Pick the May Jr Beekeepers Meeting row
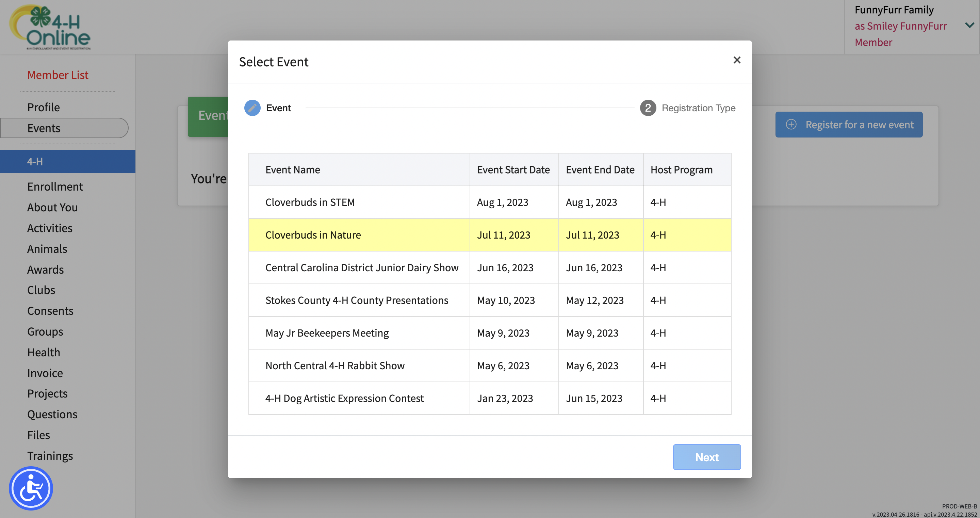This screenshot has height=518, width=980. [x=327, y=333]
